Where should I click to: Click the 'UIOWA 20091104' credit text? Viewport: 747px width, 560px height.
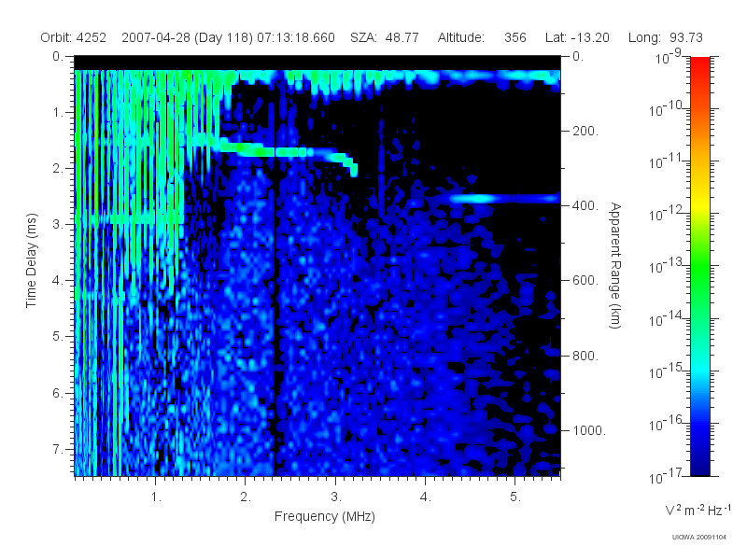pos(698,538)
